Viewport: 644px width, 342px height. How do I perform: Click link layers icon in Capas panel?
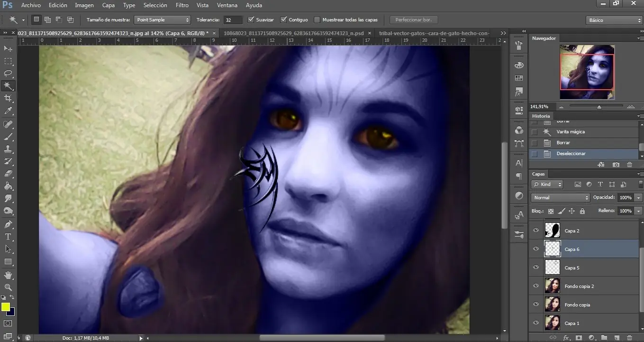[553, 338]
